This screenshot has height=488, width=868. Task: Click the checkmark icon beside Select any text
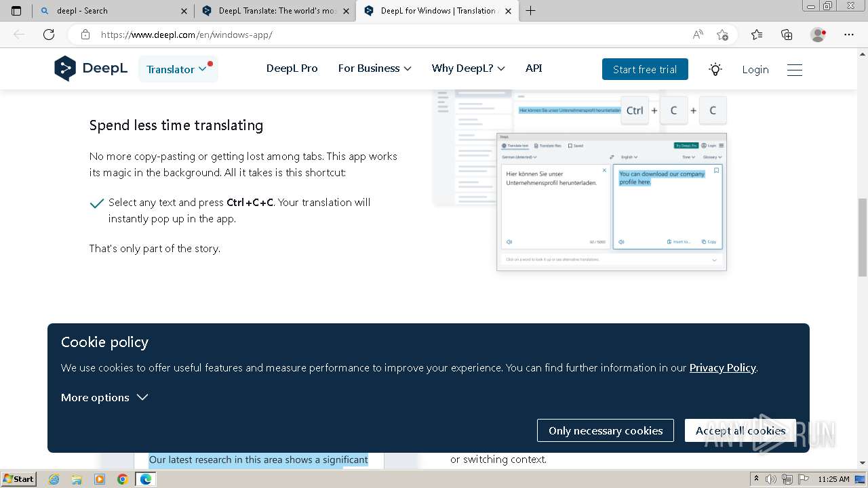point(97,203)
